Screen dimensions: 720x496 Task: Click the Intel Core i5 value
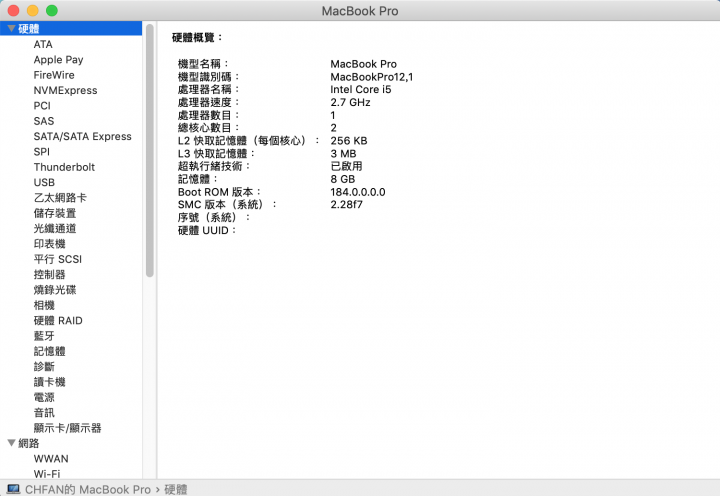pyautogui.click(x=360, y=90)
